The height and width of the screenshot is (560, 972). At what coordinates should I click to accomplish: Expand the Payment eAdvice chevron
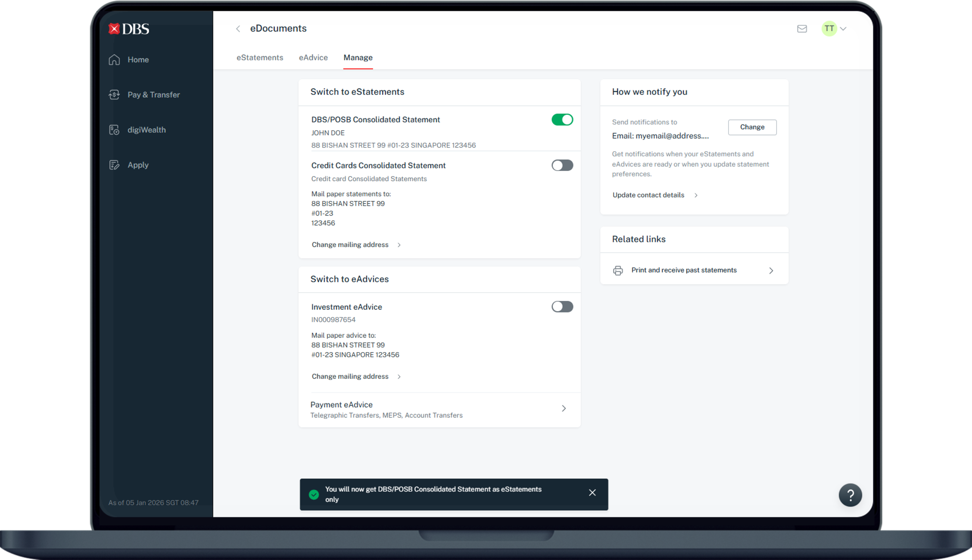click(563, 408)
